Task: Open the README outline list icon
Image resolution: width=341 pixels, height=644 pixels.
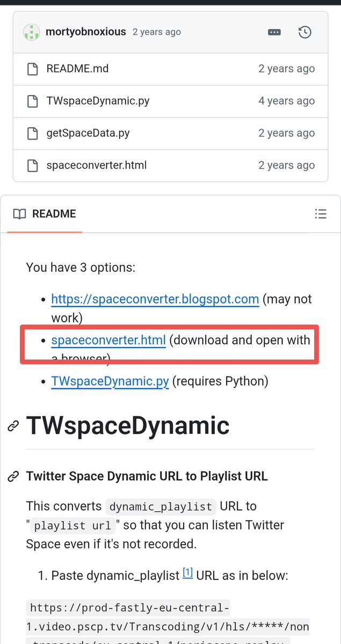Action: click(x=321, y=214)
